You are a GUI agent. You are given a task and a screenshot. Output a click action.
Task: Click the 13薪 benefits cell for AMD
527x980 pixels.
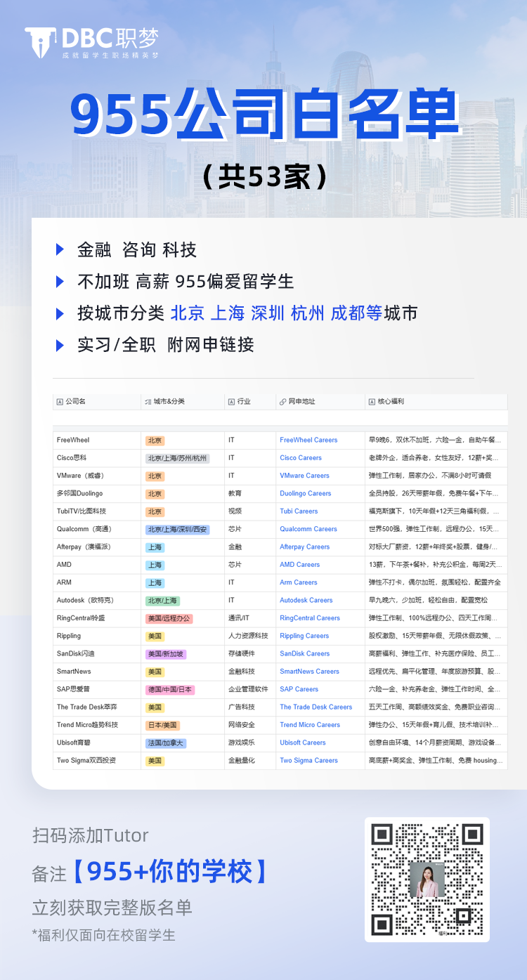click(436, 565)
